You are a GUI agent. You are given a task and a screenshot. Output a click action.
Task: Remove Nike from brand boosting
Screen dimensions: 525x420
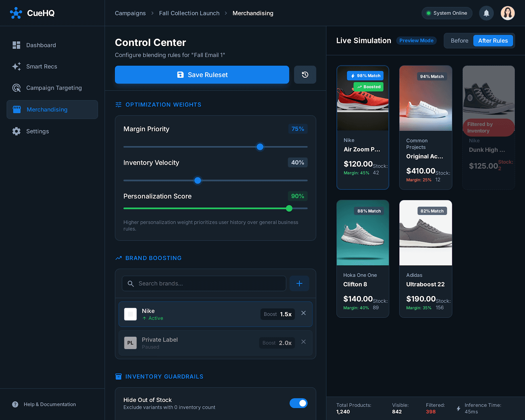click(x=303, y=313)
